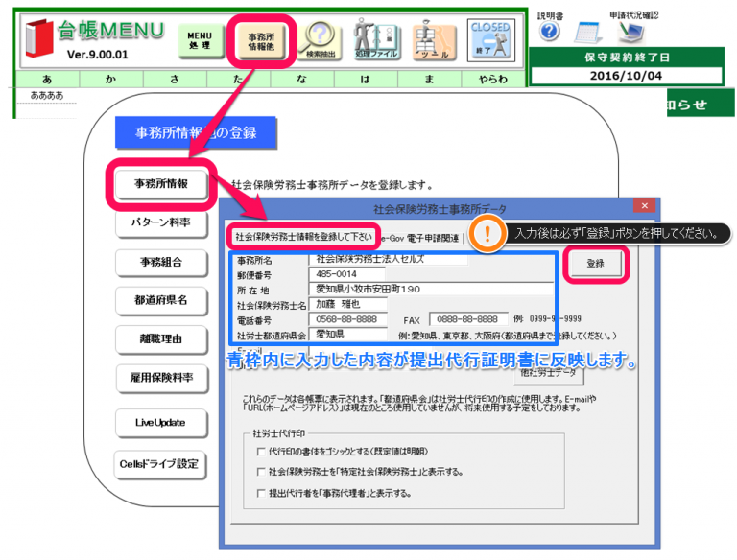Click the 事務所情報 button
The height and width of the screenshot is (560, 737).
161,184
